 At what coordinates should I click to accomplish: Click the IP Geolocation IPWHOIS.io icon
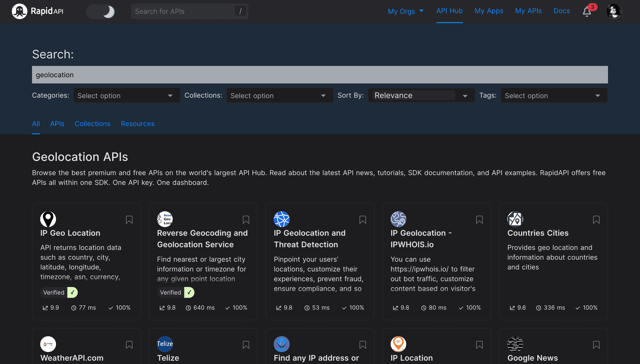(x=398, y=219)
